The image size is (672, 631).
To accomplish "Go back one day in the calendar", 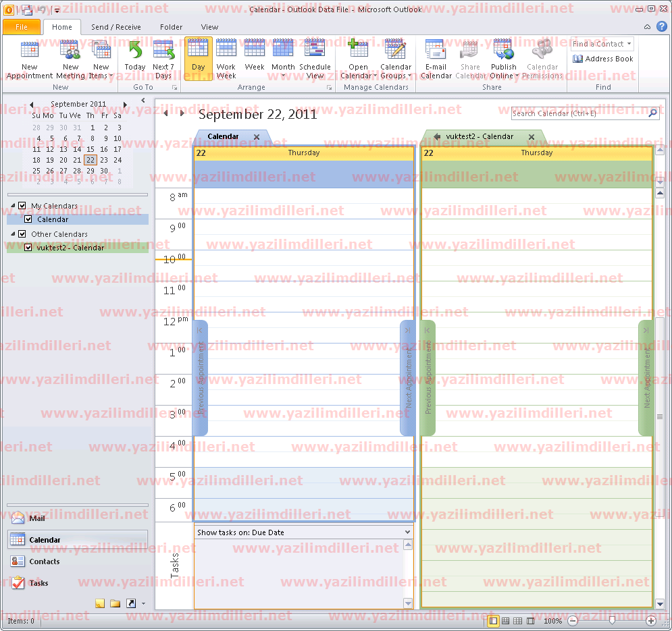I will [x=166, y=113].
